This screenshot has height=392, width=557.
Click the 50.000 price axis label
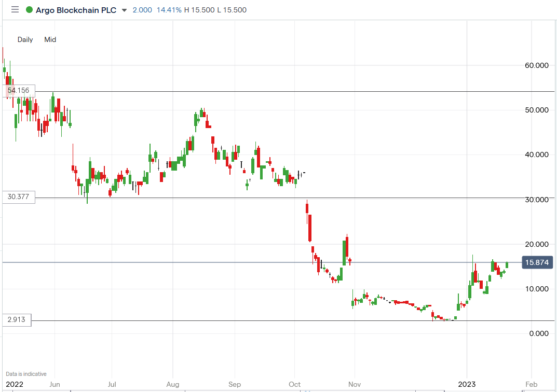pos(536,110)
